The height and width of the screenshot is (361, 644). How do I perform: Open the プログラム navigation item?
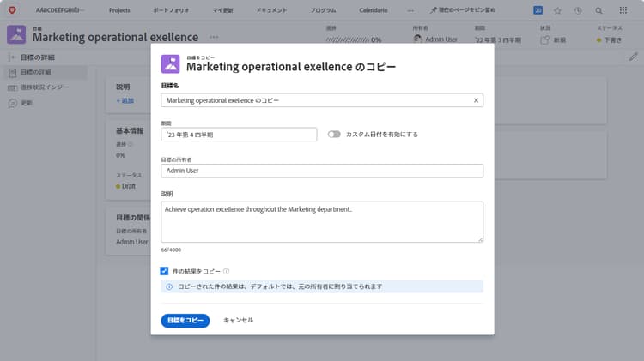point(323,10)
